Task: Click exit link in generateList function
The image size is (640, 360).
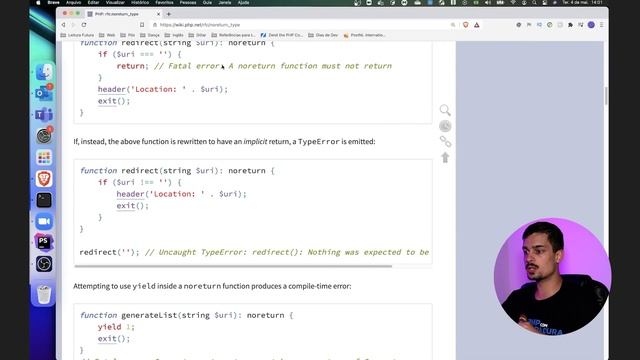Action: point(107,338)
